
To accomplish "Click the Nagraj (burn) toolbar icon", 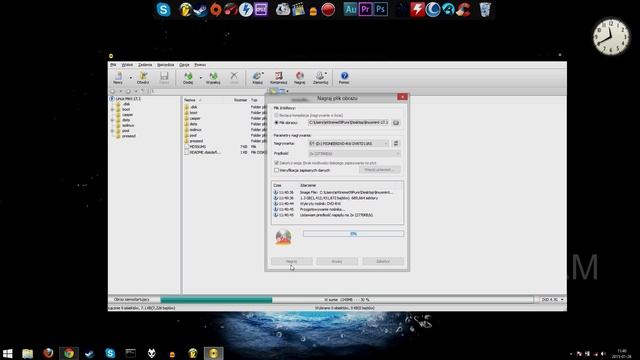I will click(x=300, y=78).
